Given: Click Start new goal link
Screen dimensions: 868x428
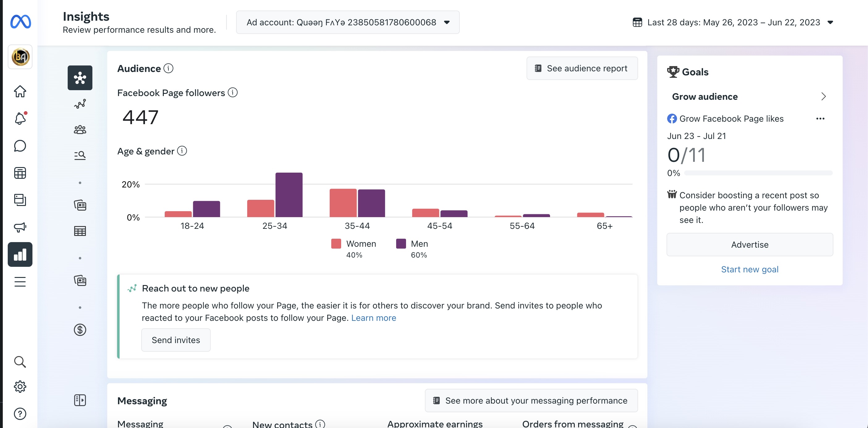Looking at the screenshot, I should [750, 269].
